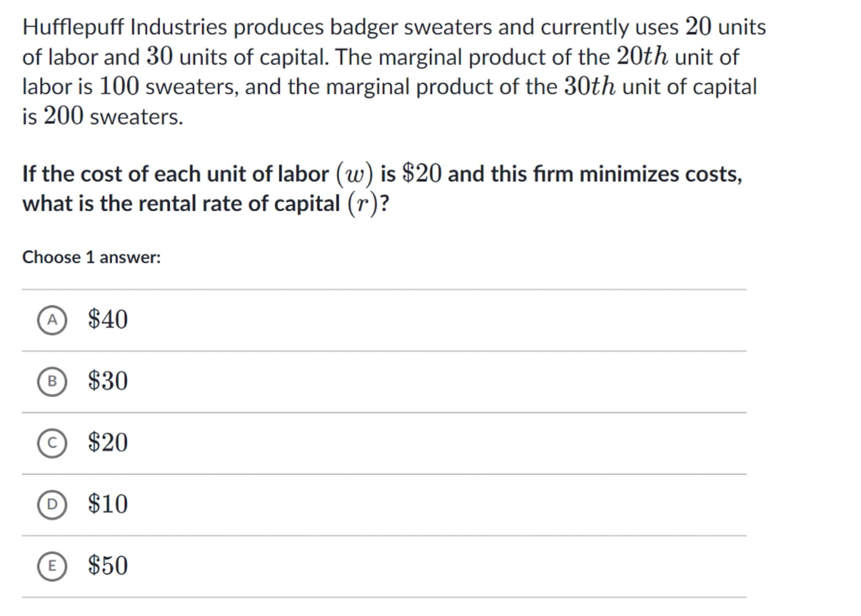This screenshot has height=616, width=861.
Task: Click the "$50" answer text
Action: tap(108, 565)
